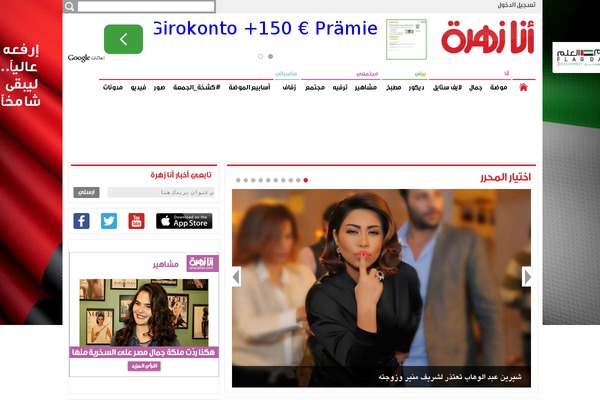This screenshot has height=400, width=600.
Task: Go to the red home icon
Action: pyautogui.click(x=523, y=87)
